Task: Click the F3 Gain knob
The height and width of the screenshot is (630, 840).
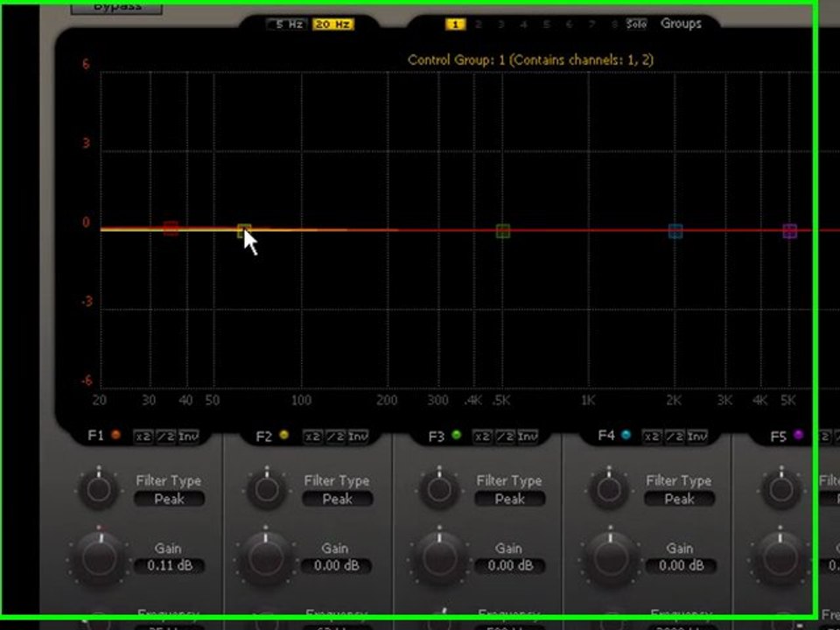Action: 439,558
